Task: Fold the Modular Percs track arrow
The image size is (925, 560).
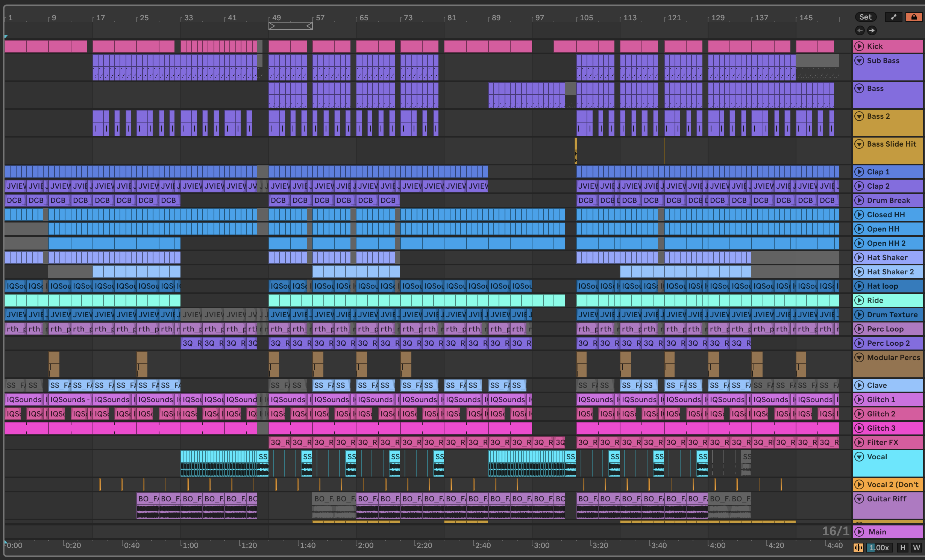Action: pos(859,357)
